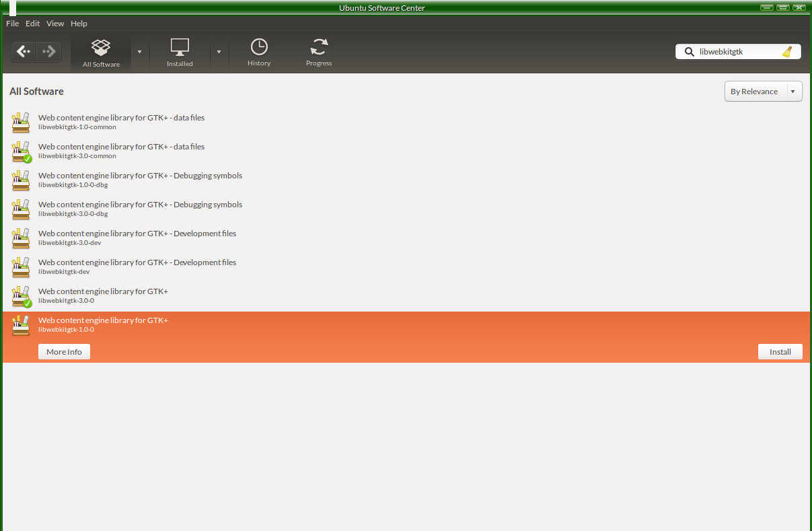812x531 pixels.
Task: Open the File menu
Action: point(12,24)
